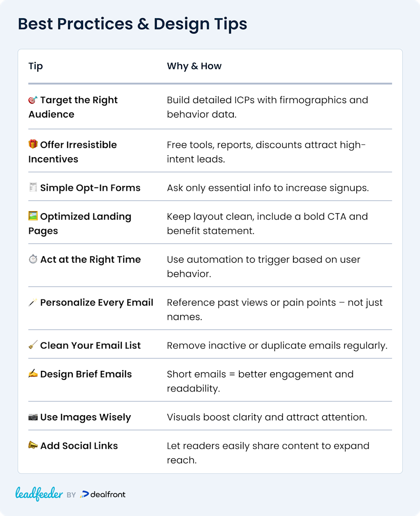
Task: Click the dealfront brand name text
Action: (x=108, y=494)
